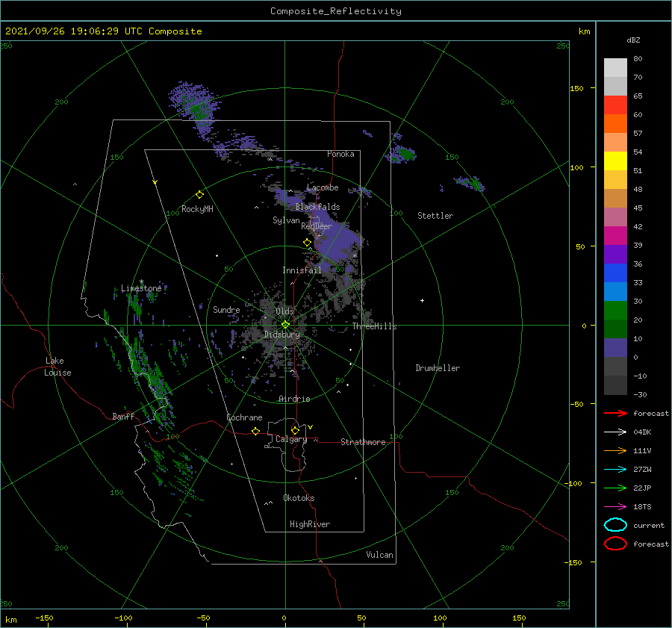Click the yellow V marker northwest of RockyMH
Screen dimensions: 672x628
[155, 182]
